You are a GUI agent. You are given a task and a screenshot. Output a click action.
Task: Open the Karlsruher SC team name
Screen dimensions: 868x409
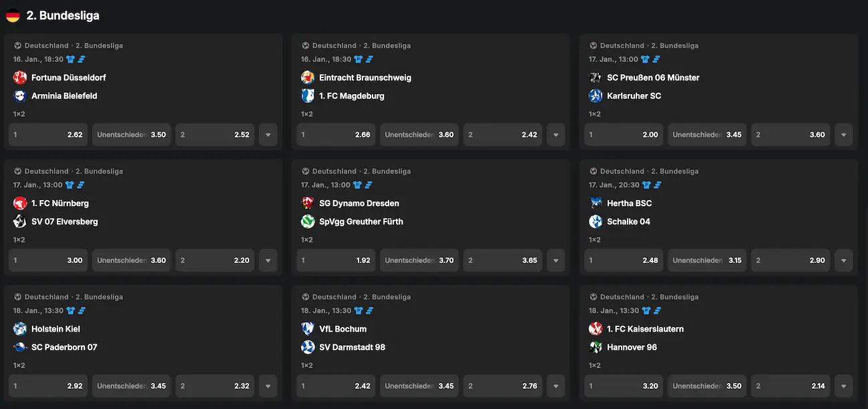point(634,96)
